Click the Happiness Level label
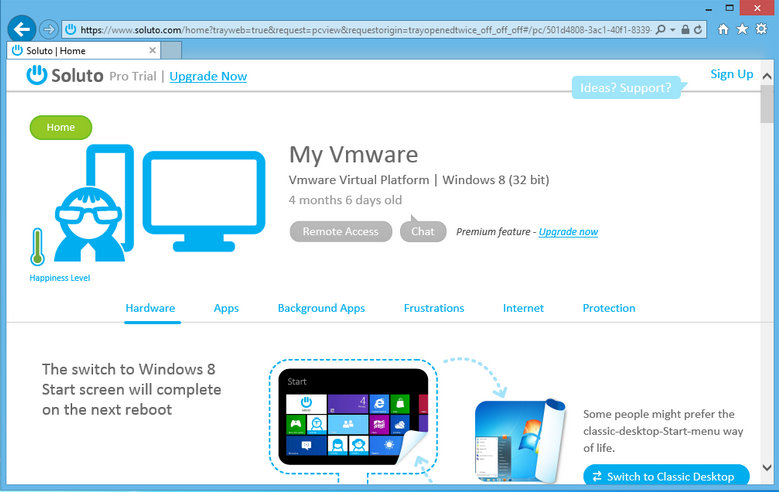This screenshot has width=779, height=492. pos(60,278)
